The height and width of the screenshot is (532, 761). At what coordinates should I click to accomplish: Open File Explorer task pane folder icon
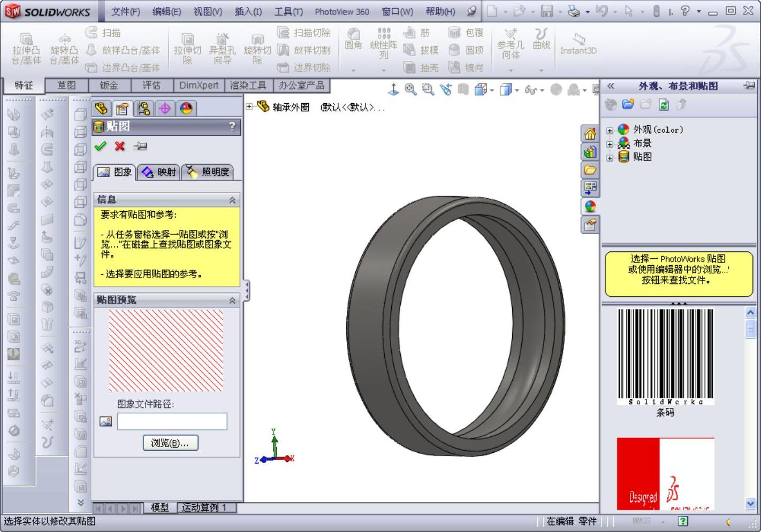pos(590,170)
